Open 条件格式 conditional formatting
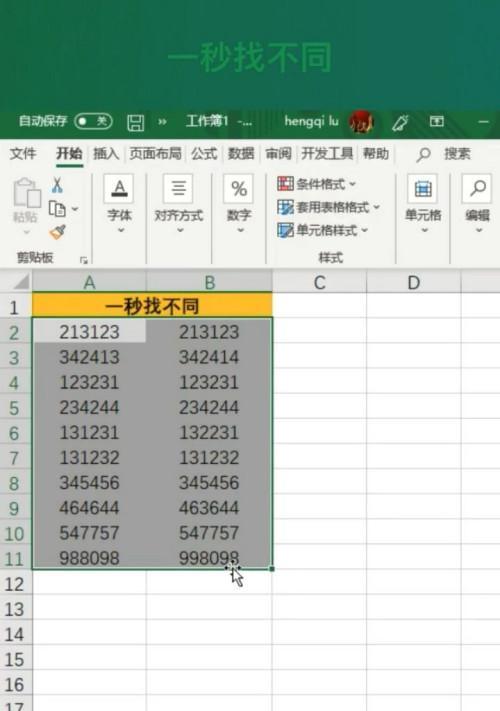Viewport: 500px width, 711px height. click(x=316, y=184)
